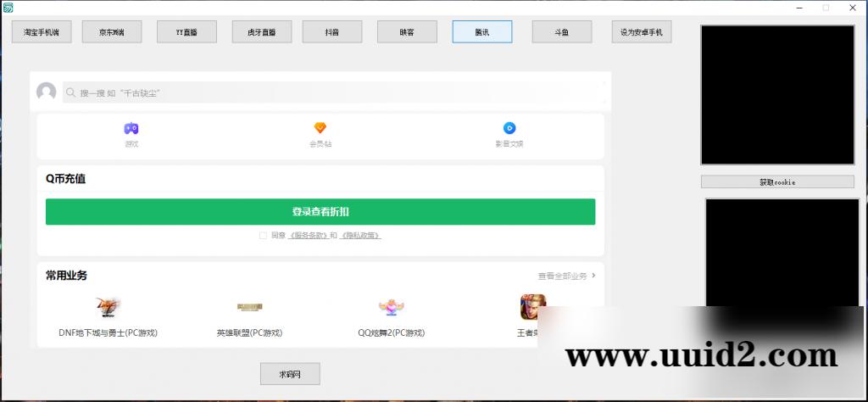Click the DNF地下城与勇士 game icon
868x402 pixels.
point(108,307)
